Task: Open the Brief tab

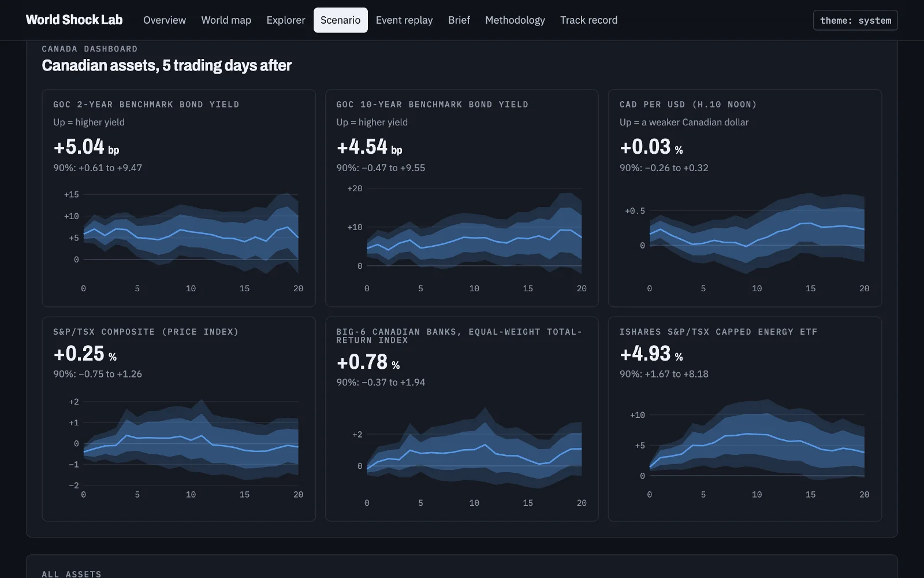Action: (459, 20)
